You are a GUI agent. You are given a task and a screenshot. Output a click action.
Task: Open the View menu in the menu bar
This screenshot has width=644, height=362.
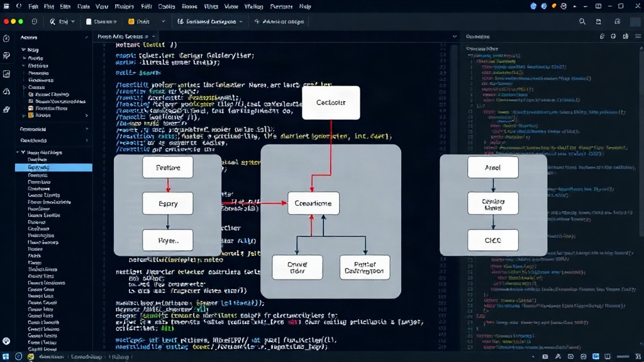(102, 6)
